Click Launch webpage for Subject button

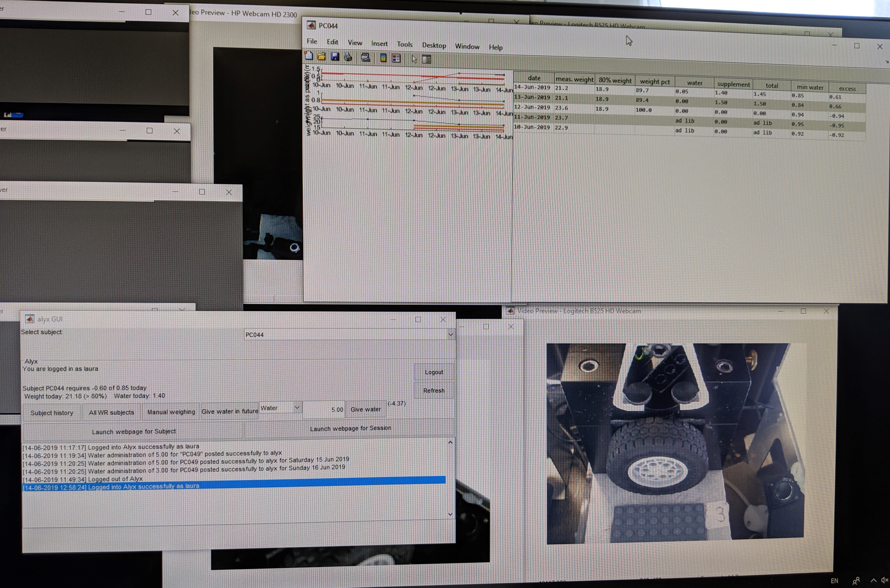click(x=133, y=431)
